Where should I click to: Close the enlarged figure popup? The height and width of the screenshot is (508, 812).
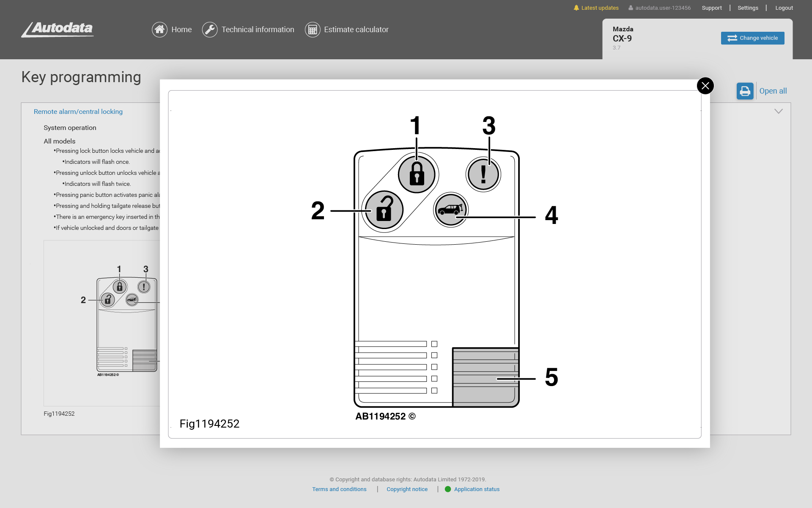[705, 86]
